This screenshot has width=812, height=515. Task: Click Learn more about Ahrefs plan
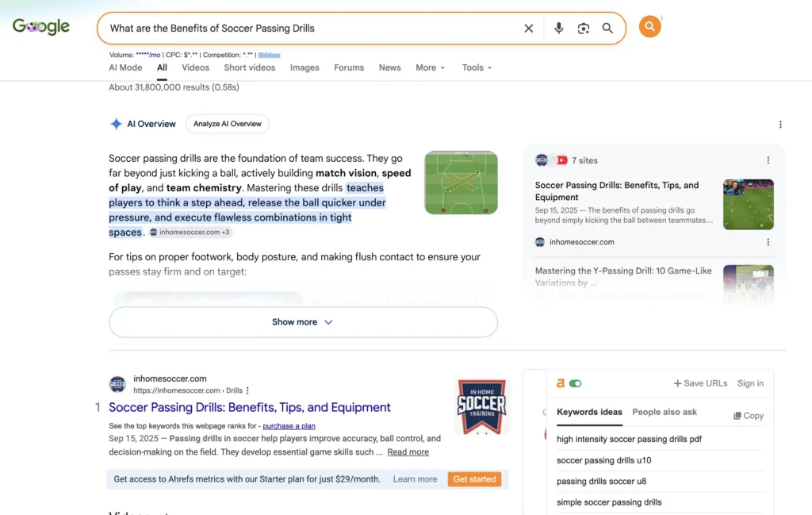[x=415, y=479]
